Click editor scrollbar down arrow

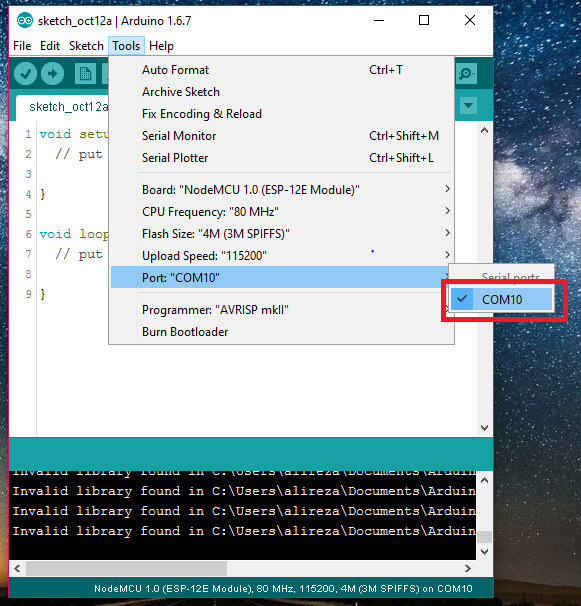click(484, 427)
